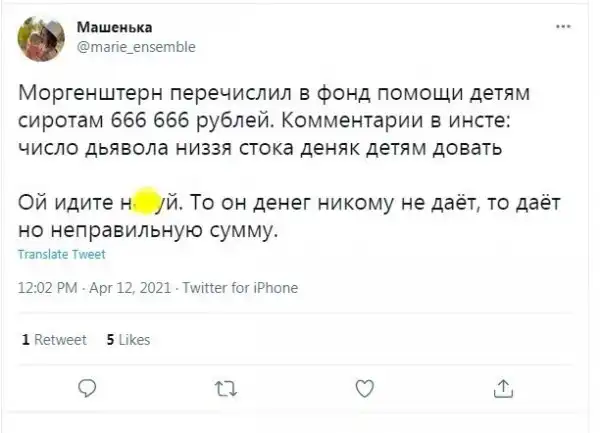Show the 5 Likes list
Viewport: 600px width, 433px height.
pyautogui.click(x=128, y=340)
